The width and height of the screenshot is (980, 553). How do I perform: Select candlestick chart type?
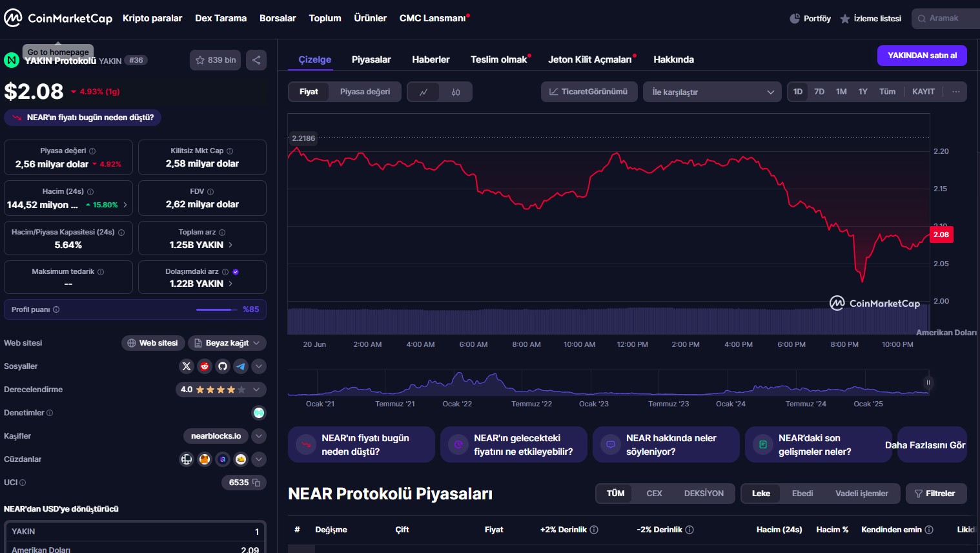456,92
